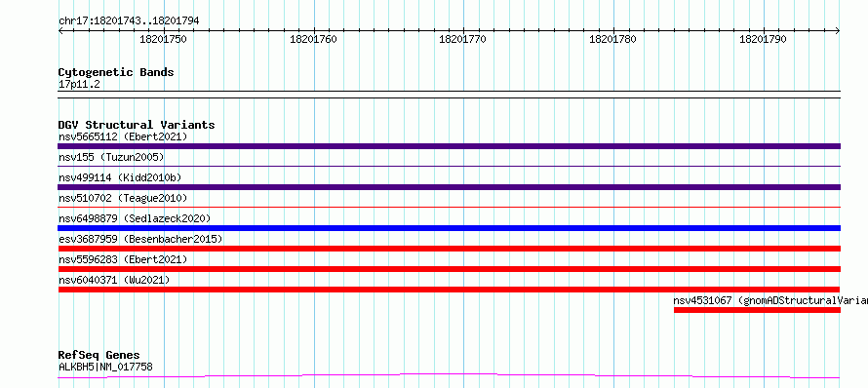Click the red bar under nsv6040371
The width and height of the screenshot is (868, 388).
(449, 290)
